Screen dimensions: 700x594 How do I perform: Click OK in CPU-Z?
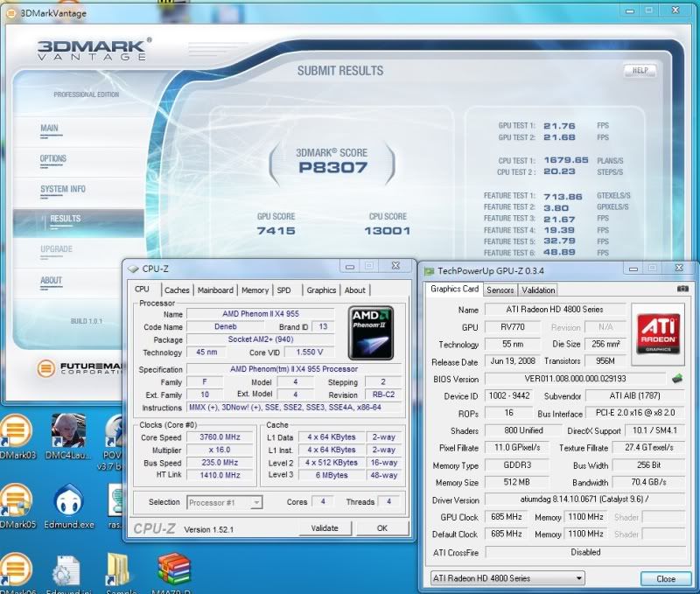click(x=382, y=528)
